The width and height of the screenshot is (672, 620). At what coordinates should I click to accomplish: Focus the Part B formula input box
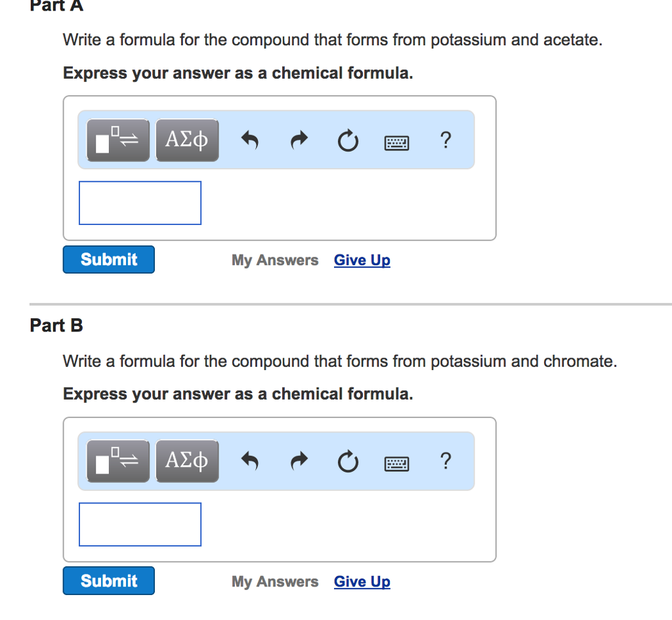point(140,524)
